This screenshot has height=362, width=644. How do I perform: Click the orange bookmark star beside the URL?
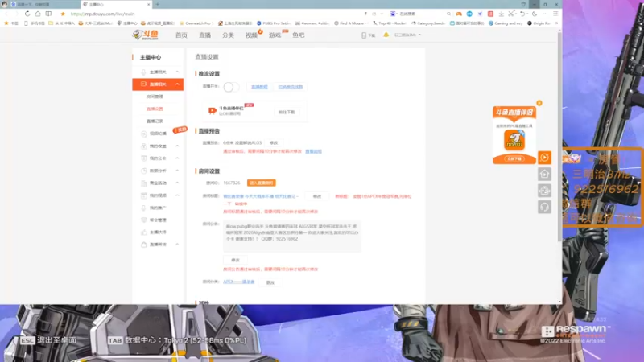(x=63, y=14)
